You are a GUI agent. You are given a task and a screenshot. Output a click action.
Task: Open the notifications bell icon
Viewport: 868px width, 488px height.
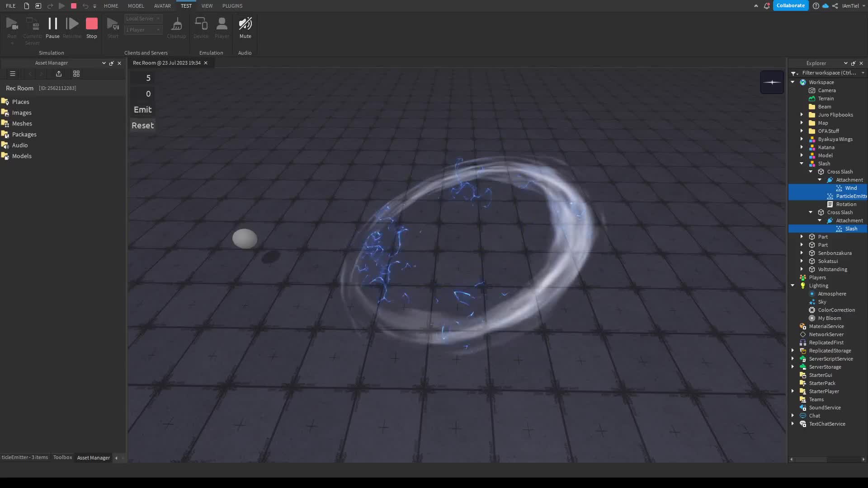[767, 6]
